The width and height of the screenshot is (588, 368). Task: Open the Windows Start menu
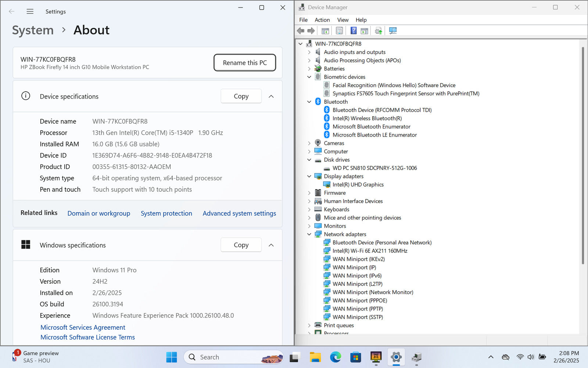coord(172,357)
